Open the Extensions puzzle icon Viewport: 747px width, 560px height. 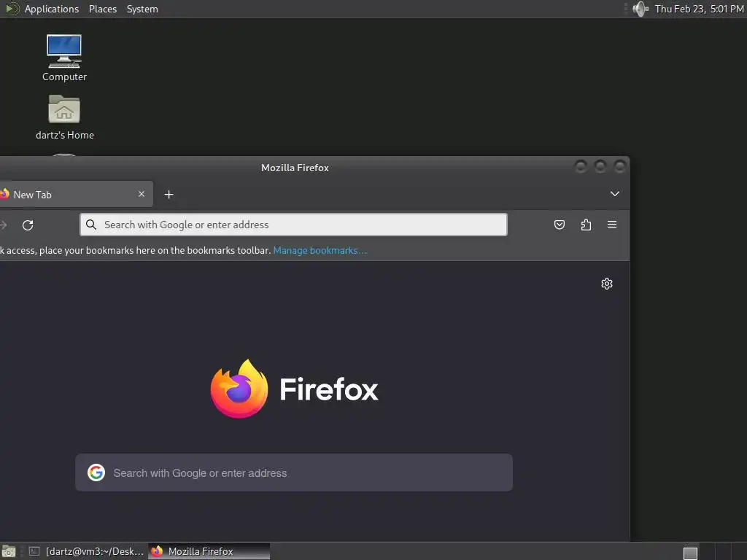click(x=586, y=225)
